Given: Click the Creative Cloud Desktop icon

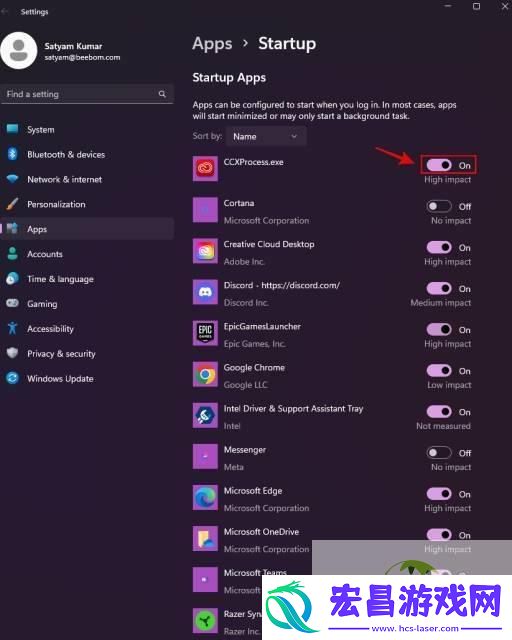Looking at the screenshot, I should pyautogui.click(x=205, y=251).
